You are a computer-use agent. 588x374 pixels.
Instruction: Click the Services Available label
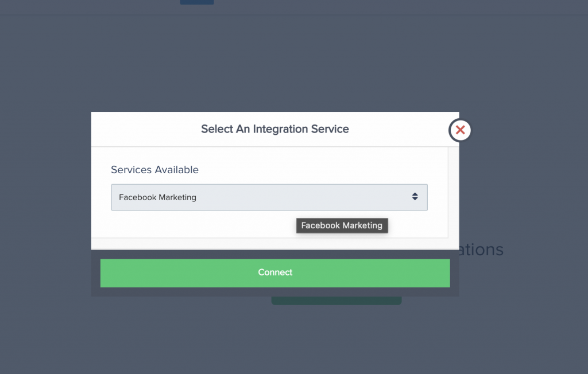(x=154, y=170)
